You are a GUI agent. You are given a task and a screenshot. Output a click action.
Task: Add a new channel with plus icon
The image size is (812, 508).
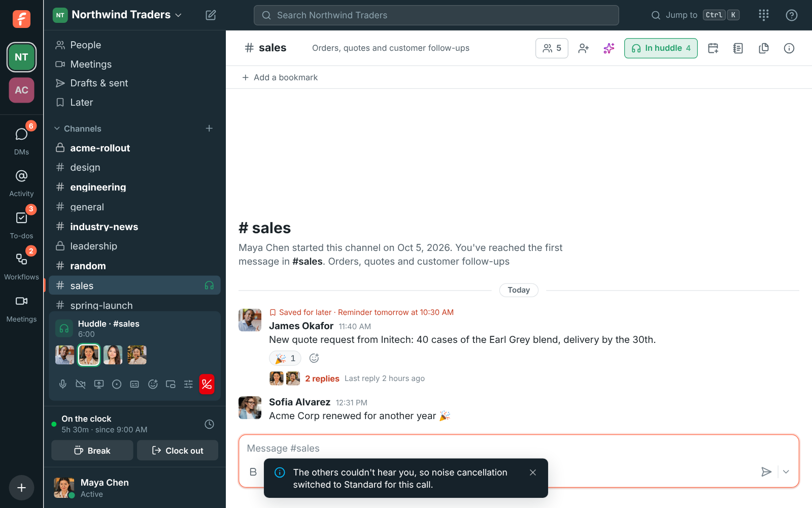point(209,129)
